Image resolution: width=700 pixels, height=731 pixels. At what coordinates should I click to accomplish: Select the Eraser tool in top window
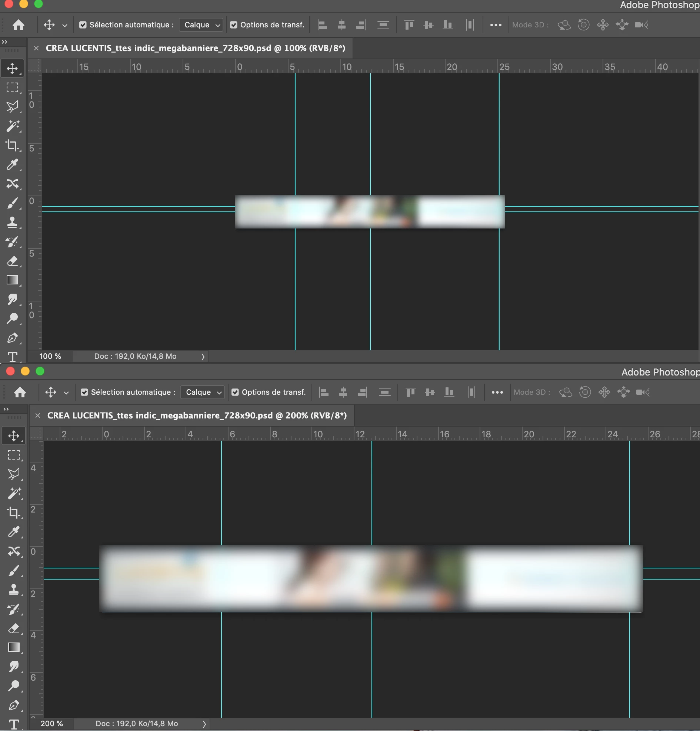[12, 261]
